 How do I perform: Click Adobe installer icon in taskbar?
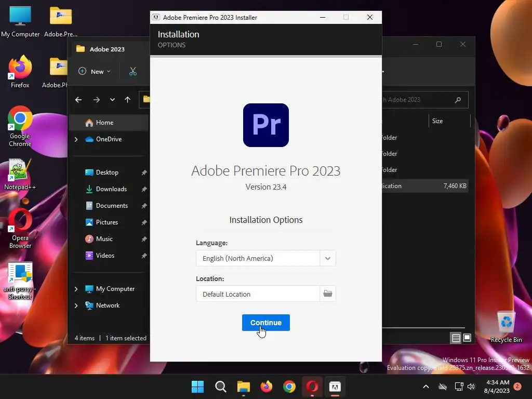pyautogui.click(x=335, y=387)
